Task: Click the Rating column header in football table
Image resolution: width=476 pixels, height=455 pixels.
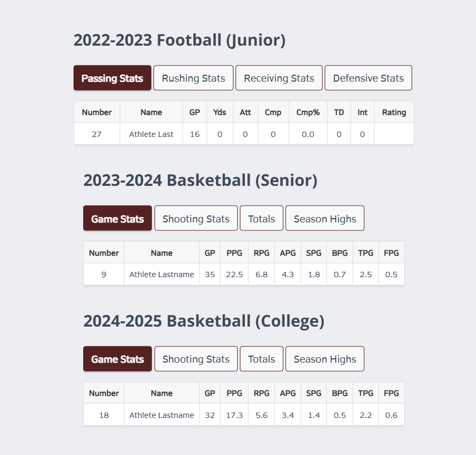Action: pyautogui.click(x=394, y=112)
